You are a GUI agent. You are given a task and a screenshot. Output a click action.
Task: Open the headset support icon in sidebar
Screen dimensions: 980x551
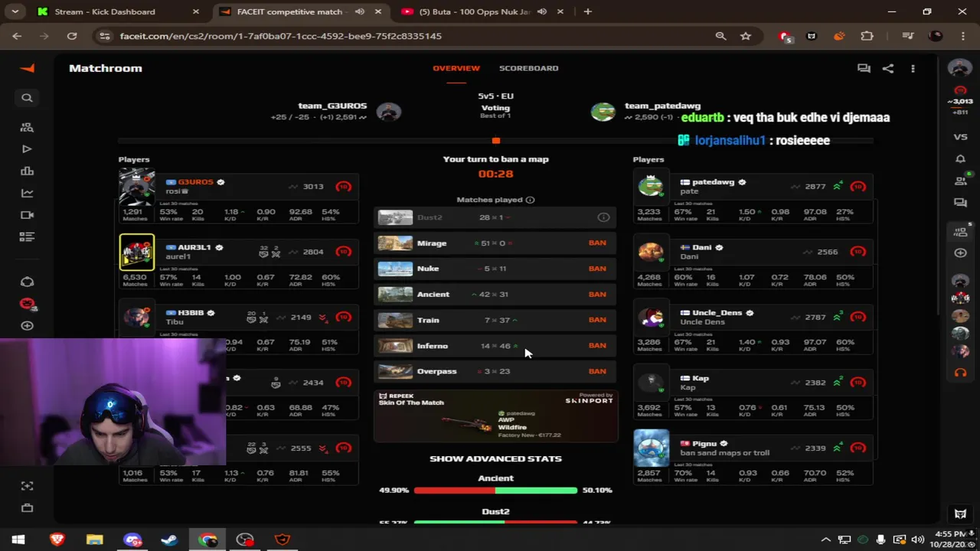click(x=27, y=282)
